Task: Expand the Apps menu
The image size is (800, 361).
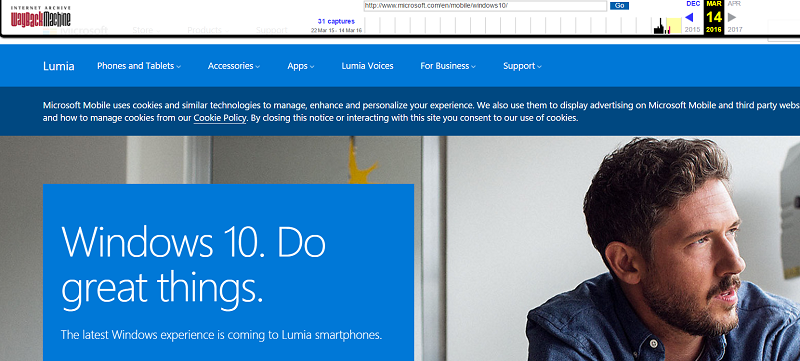Action: pyautogui.click(x=301, y=66)
